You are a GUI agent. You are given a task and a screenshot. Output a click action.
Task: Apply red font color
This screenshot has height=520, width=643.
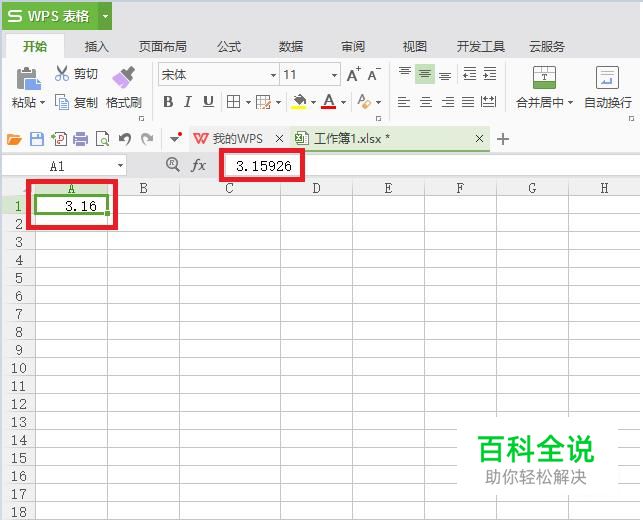329,101
